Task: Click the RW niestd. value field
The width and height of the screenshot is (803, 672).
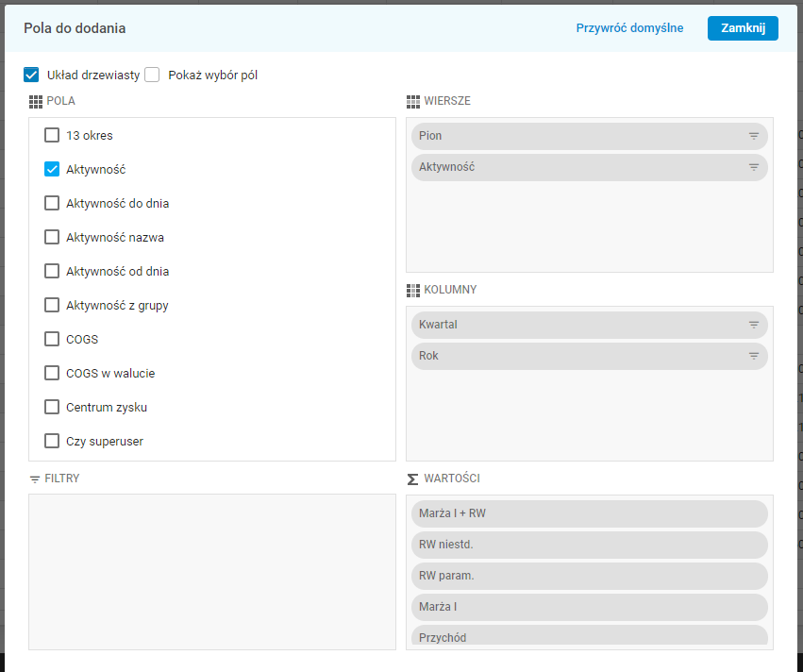Action: pyautogui.click(x=589, y=545)
